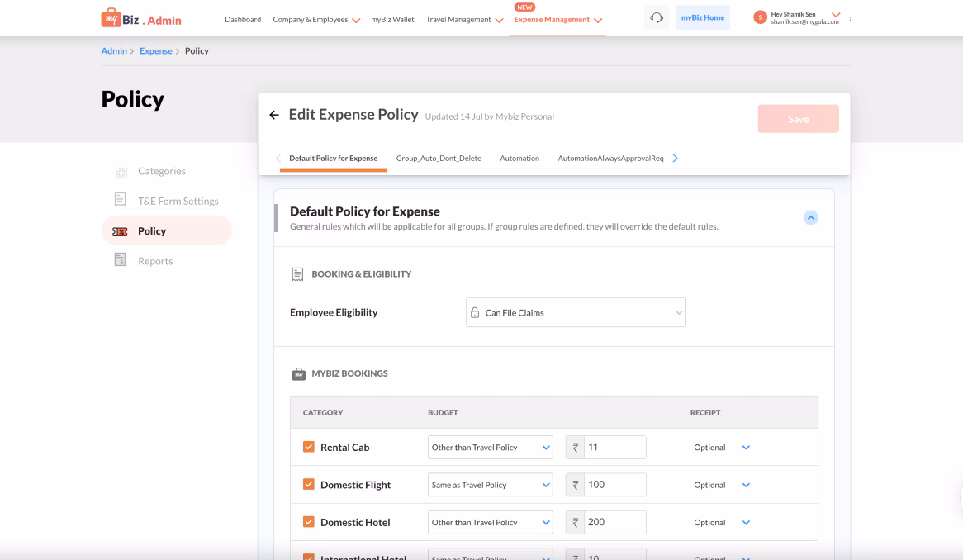Click the user avatar circle for Shamik Sen
The height and width of the screenshot is (560, 963).
tap(760, 18)
